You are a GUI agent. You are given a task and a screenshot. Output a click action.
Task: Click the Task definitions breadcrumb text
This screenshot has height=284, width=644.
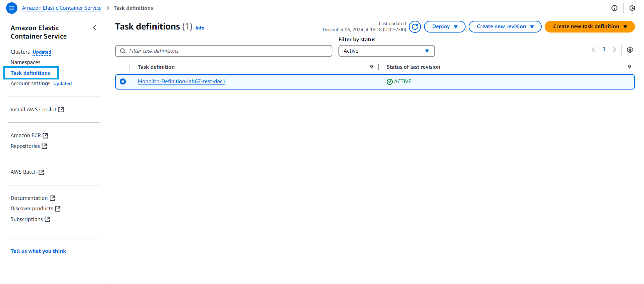[133, 8]
